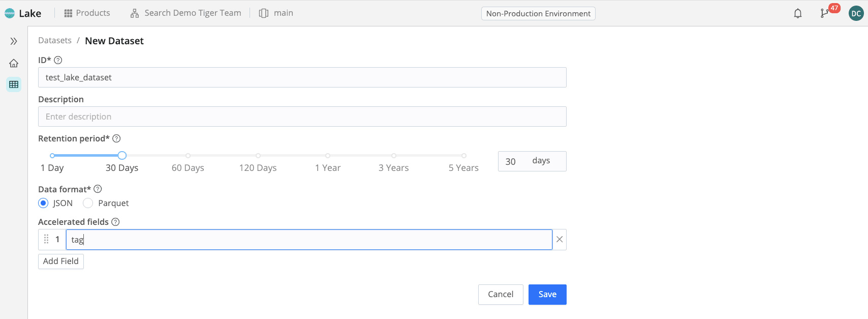The height and width of the screenshot is (319, 868).
Task: Select the Parquet data format
Action: tap(88, 203)
